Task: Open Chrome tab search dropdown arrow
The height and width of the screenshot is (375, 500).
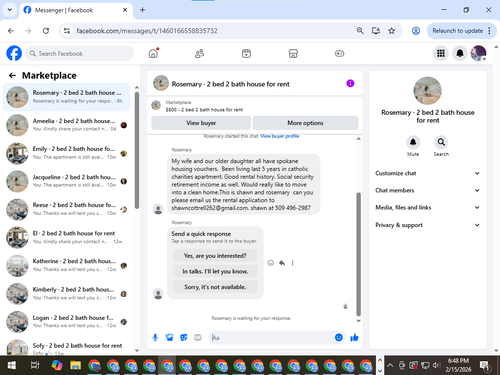Action: point(10,10)
